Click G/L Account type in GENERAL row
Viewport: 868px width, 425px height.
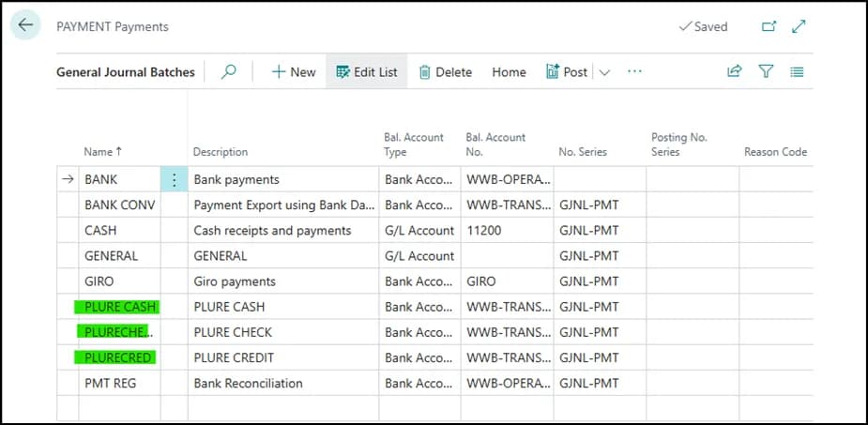coord(419,256)
